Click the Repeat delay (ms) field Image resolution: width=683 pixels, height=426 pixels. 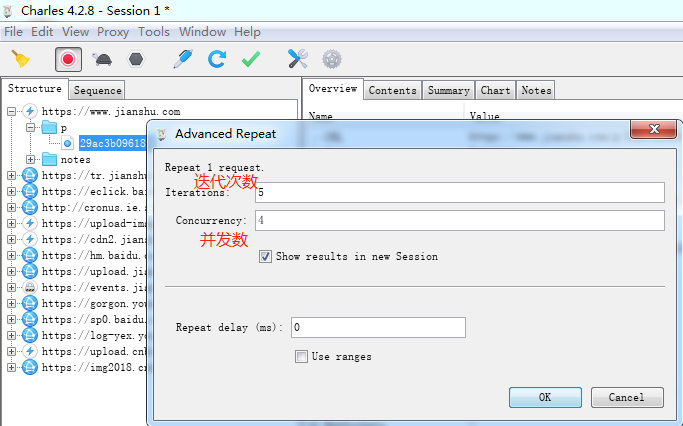coord(378,328)
